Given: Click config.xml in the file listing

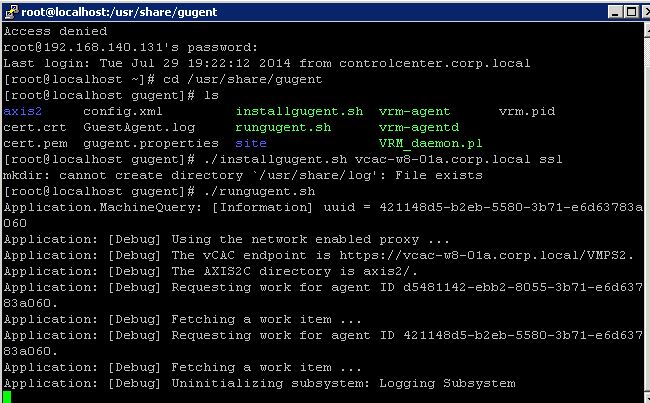Looking at the screenshot, I should [x=123, y=112].
